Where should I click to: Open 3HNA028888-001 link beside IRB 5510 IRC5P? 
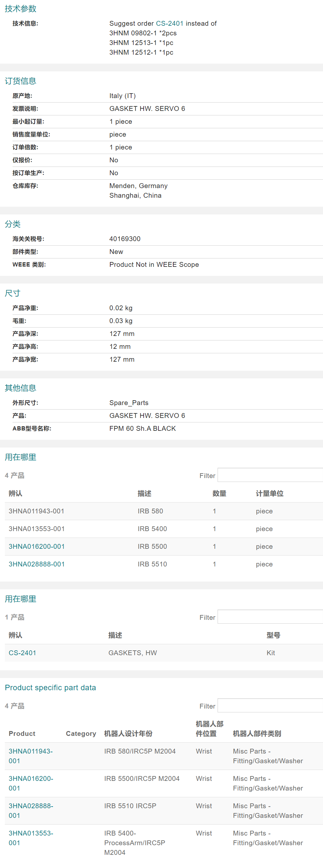click(x=31, y=810)
